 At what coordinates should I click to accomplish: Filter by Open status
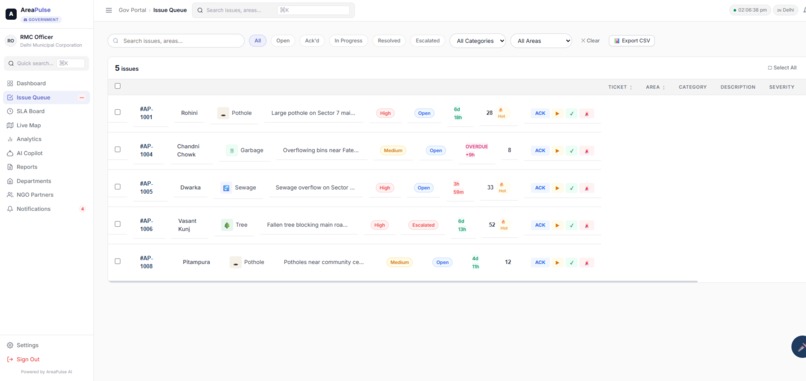[283, 41]
